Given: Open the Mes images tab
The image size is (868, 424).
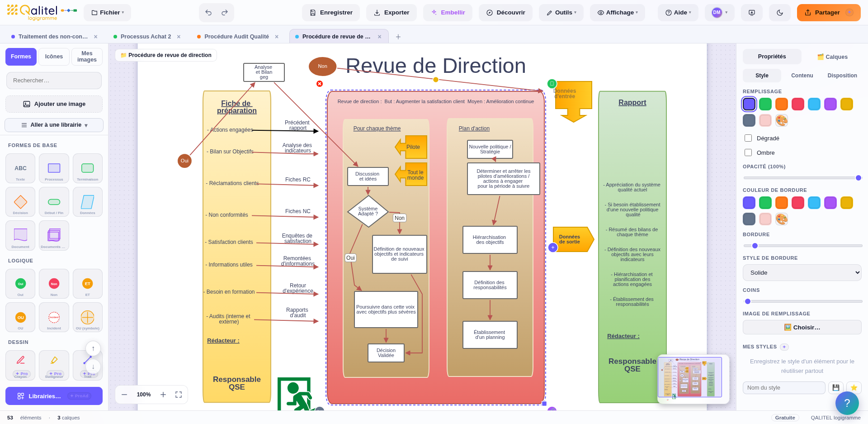Looking at the screenshot, I should tap(87, 57).
